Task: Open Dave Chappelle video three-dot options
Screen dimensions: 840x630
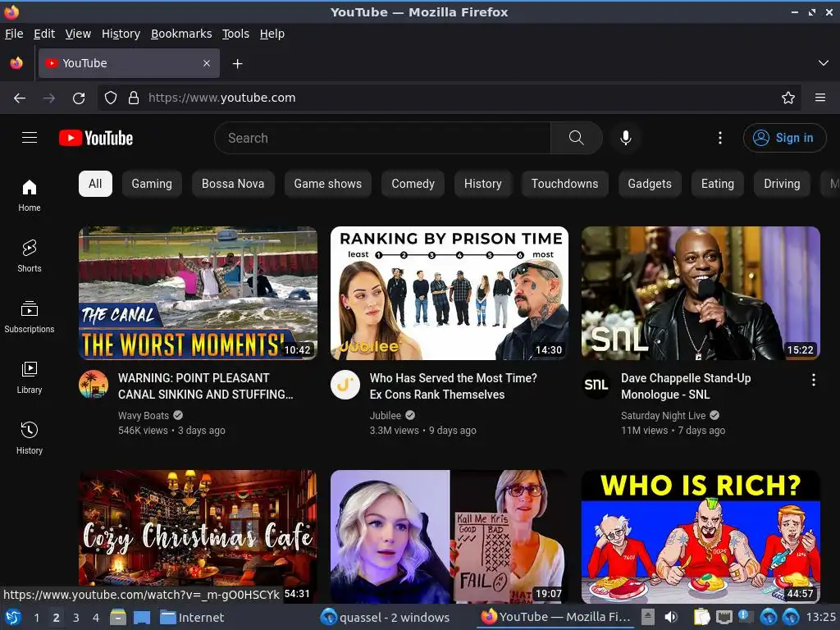Action: coord(813,380)
